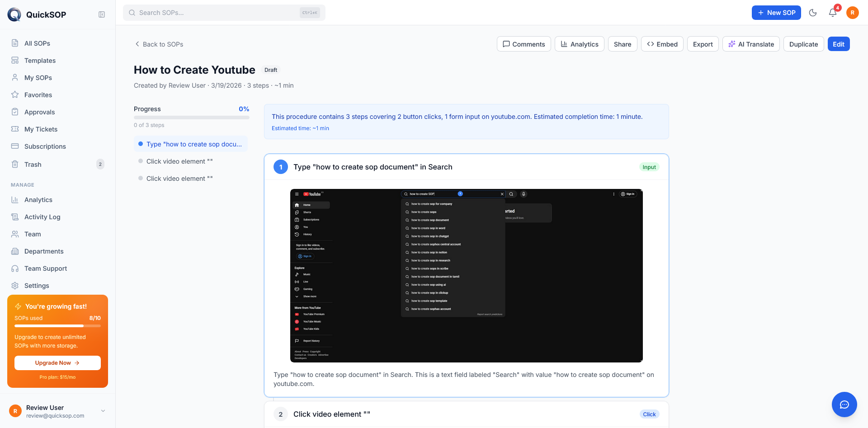Toggle dark mode moon icon
This screenshot has width=868, height=428.
(x=813, y=13)
